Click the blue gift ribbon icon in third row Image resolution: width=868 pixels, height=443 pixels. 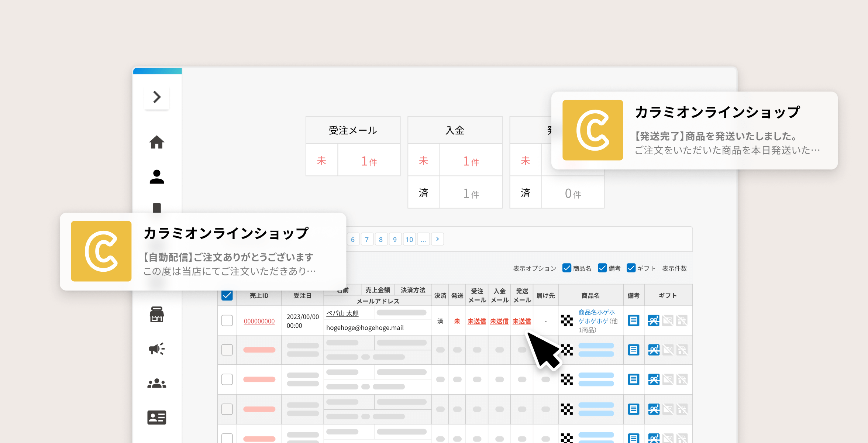(x=654, y=379)
